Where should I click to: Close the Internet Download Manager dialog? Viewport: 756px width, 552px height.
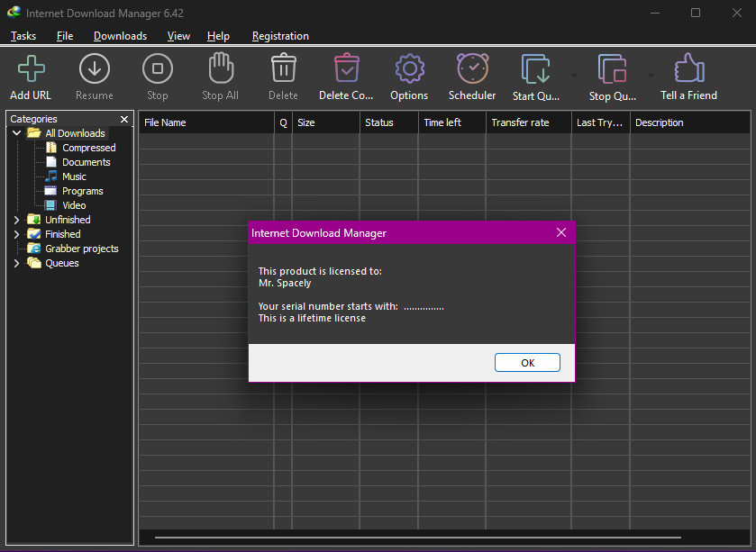(x=561, y=232)
